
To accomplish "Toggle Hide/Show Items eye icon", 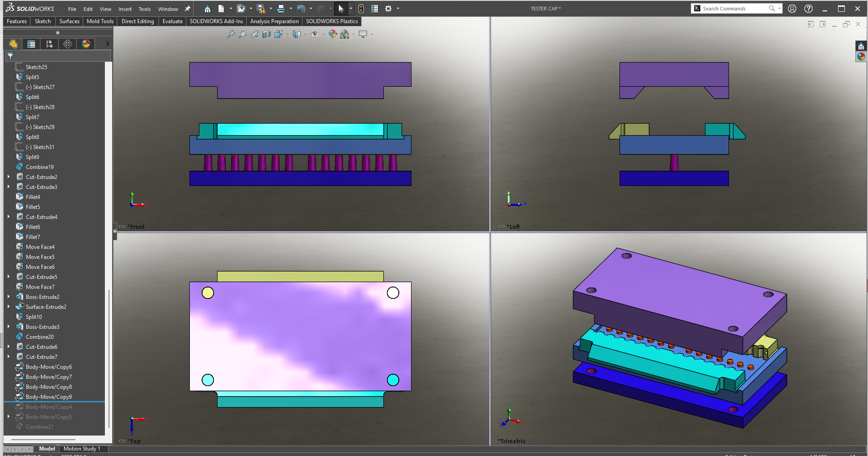I will [x=314, y=34].
